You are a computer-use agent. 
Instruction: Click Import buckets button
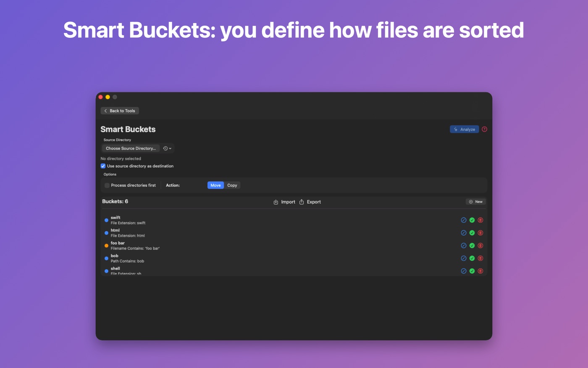[284, 202]
